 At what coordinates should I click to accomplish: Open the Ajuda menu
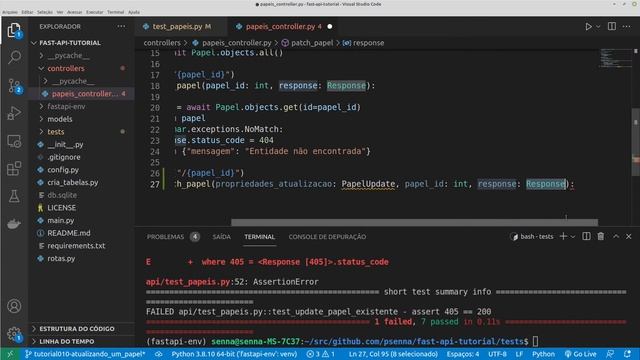pyautogui.click(x=134, y=12)
